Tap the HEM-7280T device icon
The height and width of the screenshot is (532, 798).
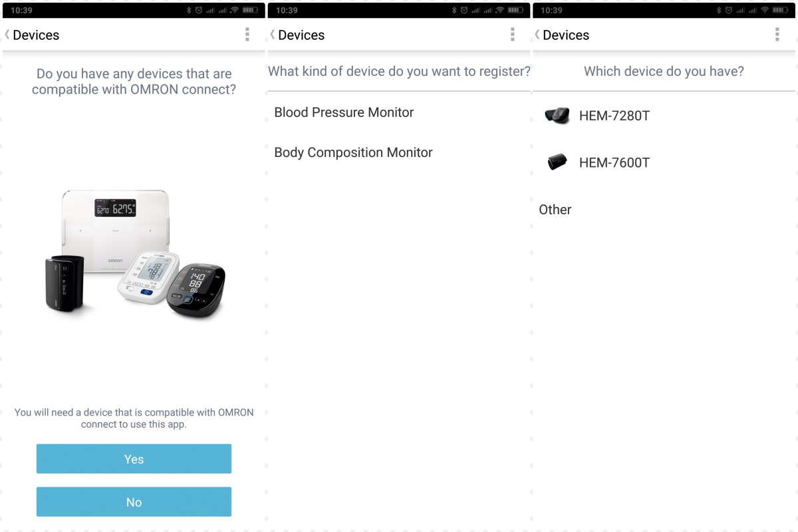(x=557, y=116)
